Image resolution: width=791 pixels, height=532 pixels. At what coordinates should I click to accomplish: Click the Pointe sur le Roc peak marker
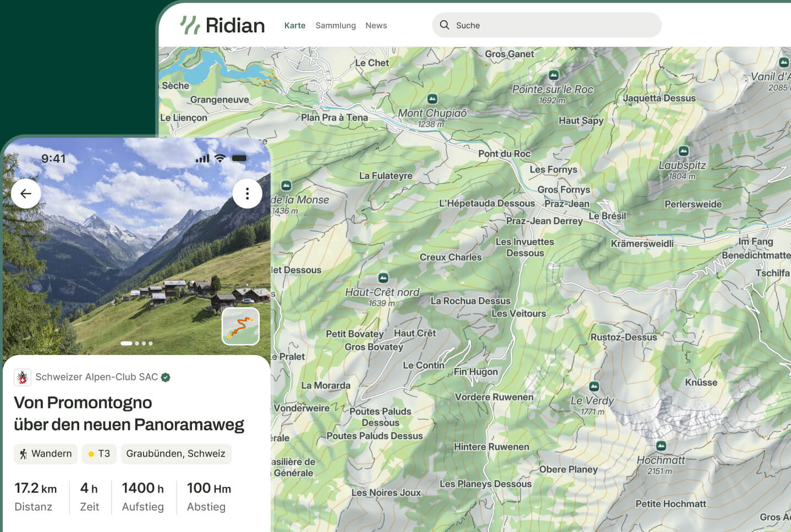click(554, 75)
